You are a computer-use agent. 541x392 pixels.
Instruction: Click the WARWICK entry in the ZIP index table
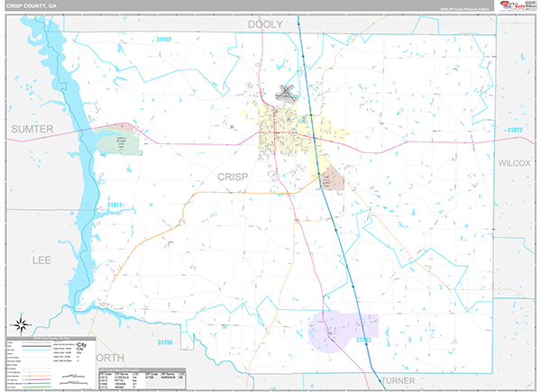coord(168,378)
